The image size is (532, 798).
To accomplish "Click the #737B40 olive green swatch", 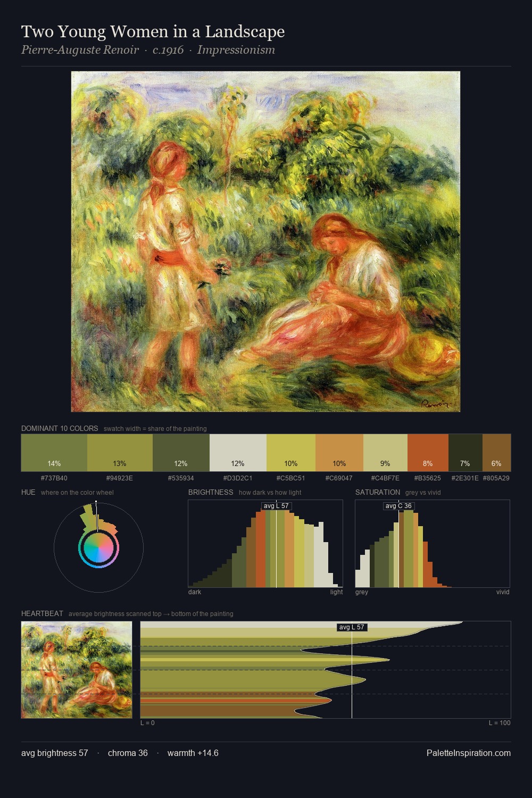I will (54, 453).
